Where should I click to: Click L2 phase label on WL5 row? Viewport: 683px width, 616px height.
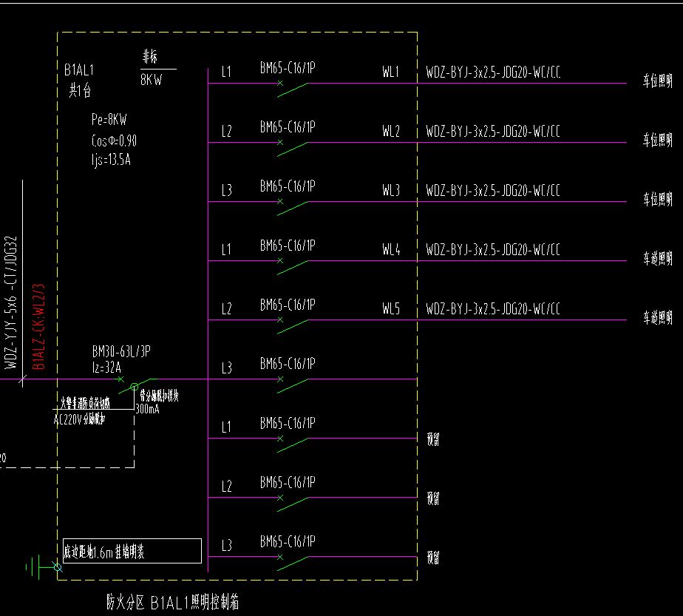(226, 308)
